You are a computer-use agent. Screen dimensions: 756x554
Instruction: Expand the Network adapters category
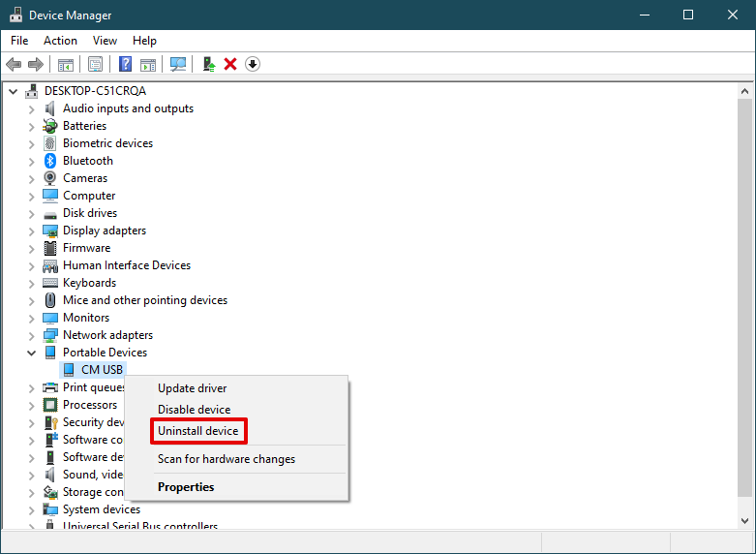(31, 336)
